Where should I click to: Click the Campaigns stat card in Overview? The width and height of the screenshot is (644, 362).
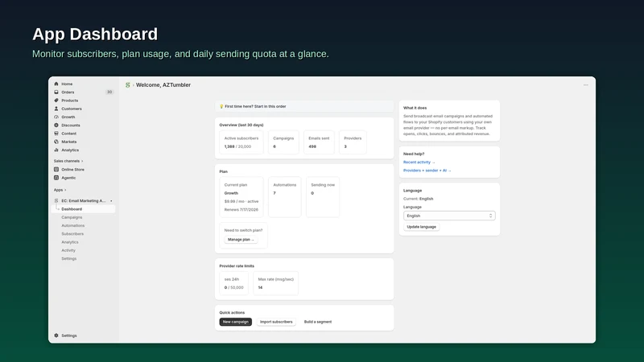click(x=283, y=142)
